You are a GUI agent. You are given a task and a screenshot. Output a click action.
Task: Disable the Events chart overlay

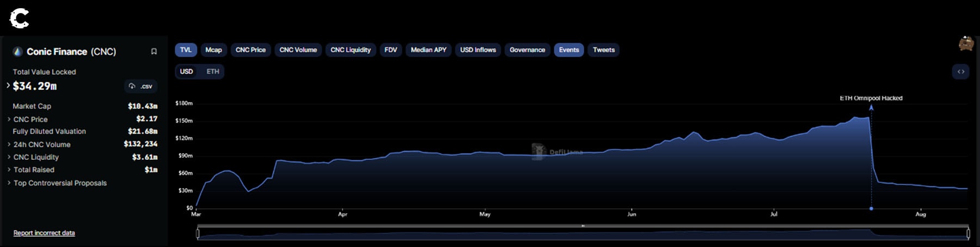(568, 50)
